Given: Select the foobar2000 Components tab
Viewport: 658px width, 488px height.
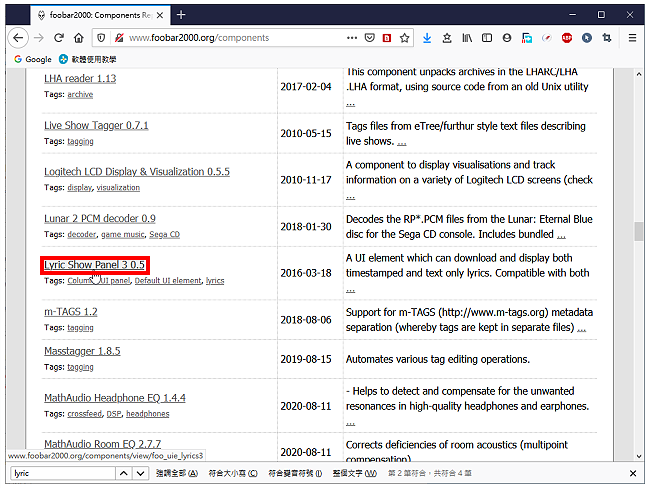Looking at the screenshot, I should pyautogui.click(x=100, y=16).
